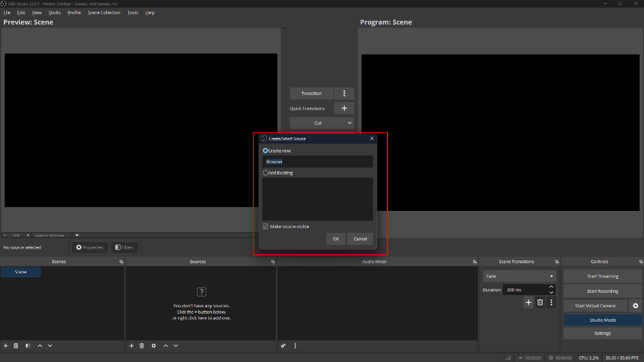Open the Scale to Window dropdown arrow
Image resolution: width=644 pixels, height=362 pixels.
[77, 235]
